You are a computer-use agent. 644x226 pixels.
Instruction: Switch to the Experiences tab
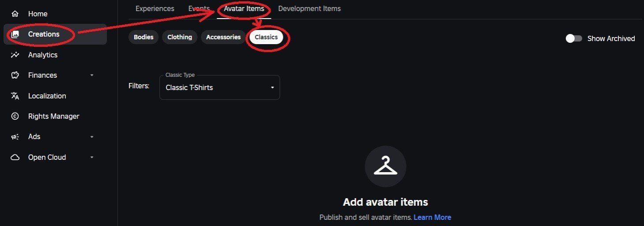coord(154,8)
